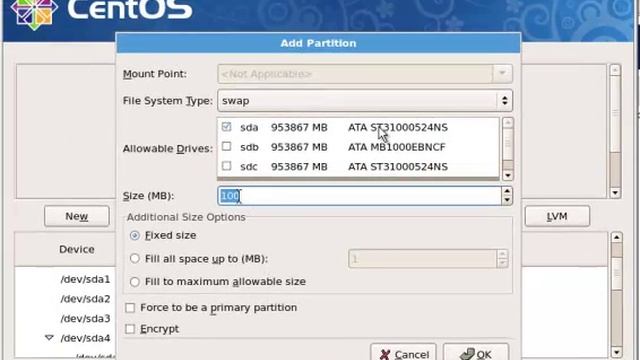Screen dimensions: 640x360
Task: Check the sdb drive checkbox
Action: coord(227,146)
